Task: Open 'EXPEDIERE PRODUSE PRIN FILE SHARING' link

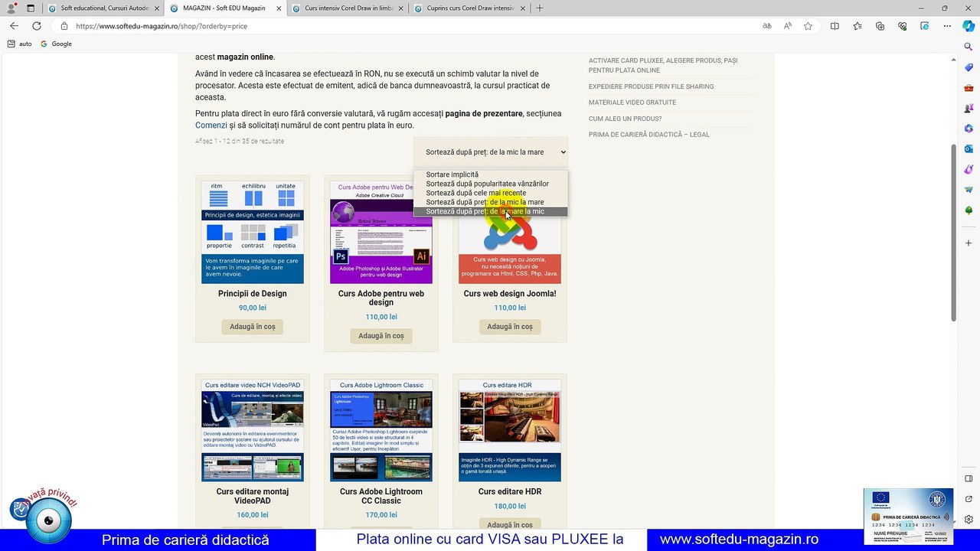Action: 651,86
